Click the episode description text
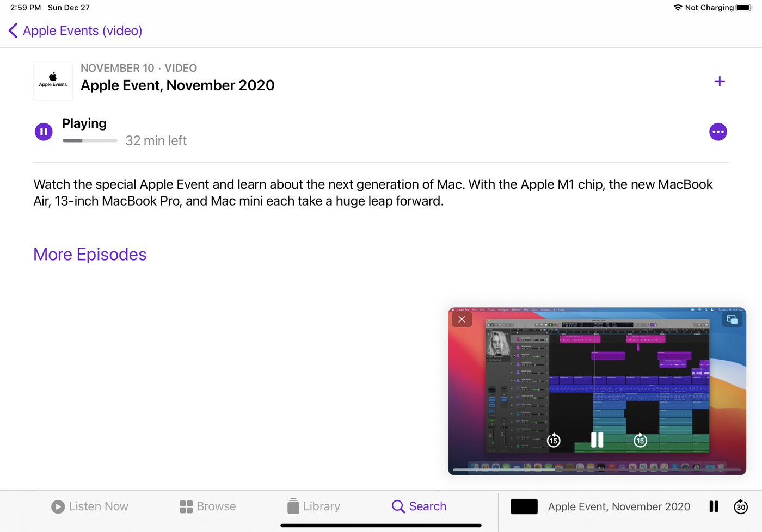Screen dimensions: 762x532 [x=373, y=193]
